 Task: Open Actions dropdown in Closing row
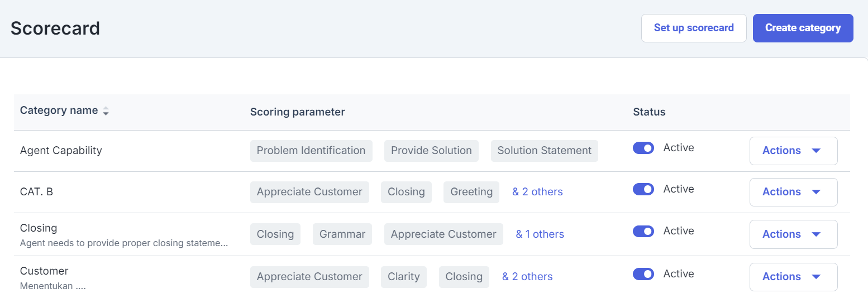[793, 234]
